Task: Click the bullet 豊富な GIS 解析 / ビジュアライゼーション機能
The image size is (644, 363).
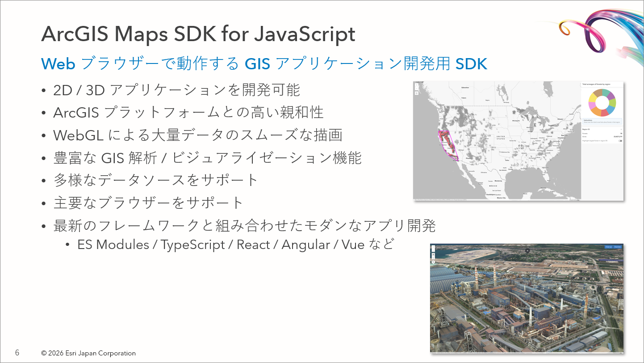Action: [x=208, y=158]
